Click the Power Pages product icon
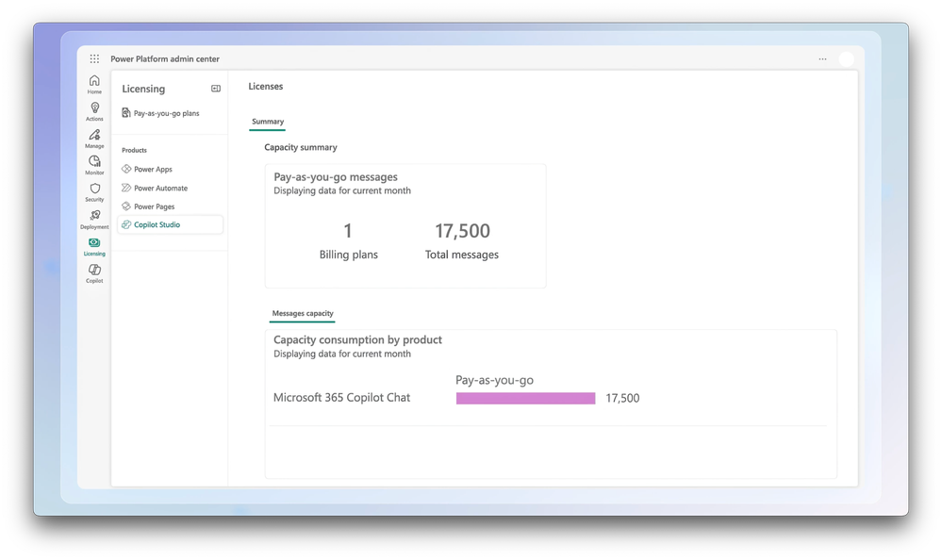 pyautogui.click(x=126, y=206)
